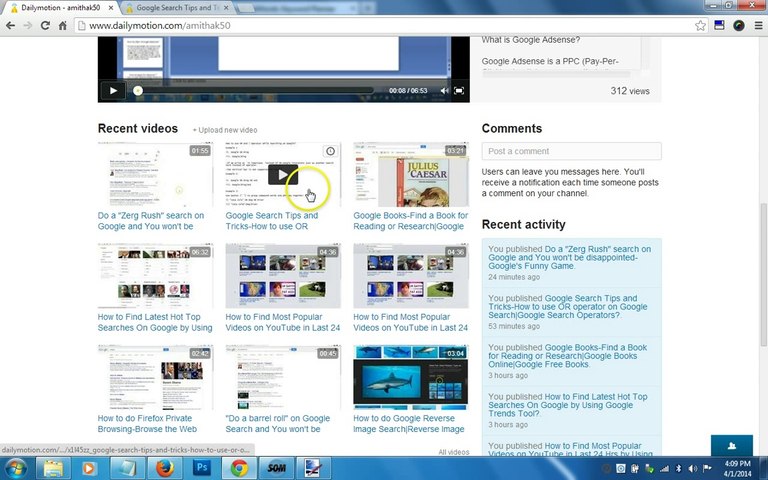Viewport: 768px width, 480px height.
Task: Go to browser Home page
Action: pyautogui.click(x=63, y=25)
